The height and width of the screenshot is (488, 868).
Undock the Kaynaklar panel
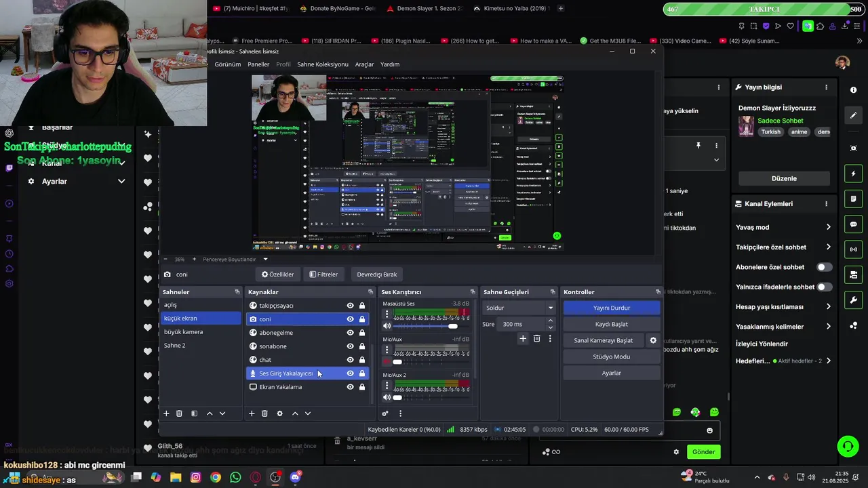(370, 292)
